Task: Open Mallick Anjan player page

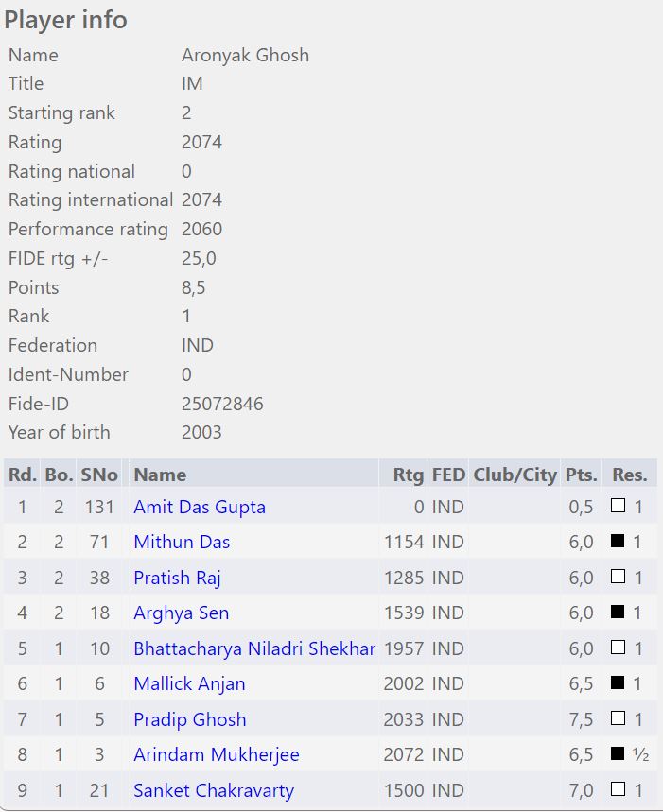Action: 189,684
